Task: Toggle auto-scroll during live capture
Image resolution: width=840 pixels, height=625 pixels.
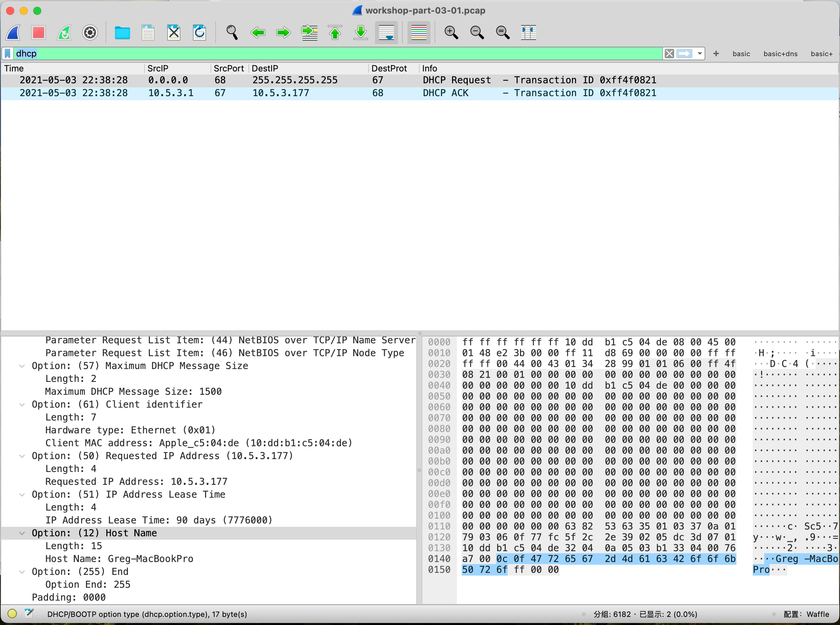Action: coord(386,33)
